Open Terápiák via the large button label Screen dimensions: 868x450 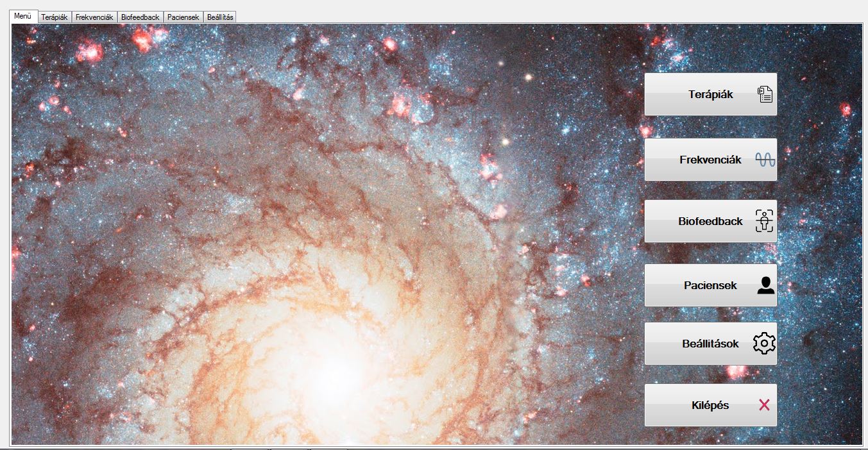[x=710, y=95]
